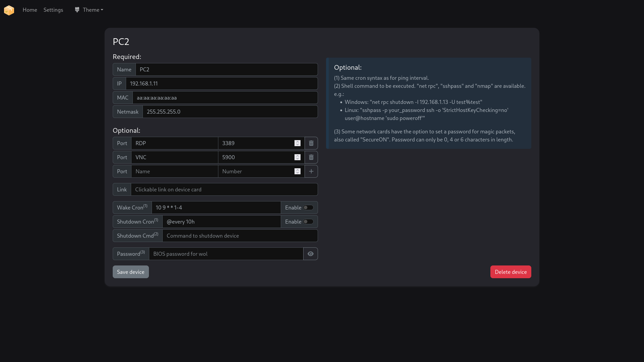Adjust new port Number stepper arrows
The height and width of the screenshot is (362, 644).
coord(297,171)
